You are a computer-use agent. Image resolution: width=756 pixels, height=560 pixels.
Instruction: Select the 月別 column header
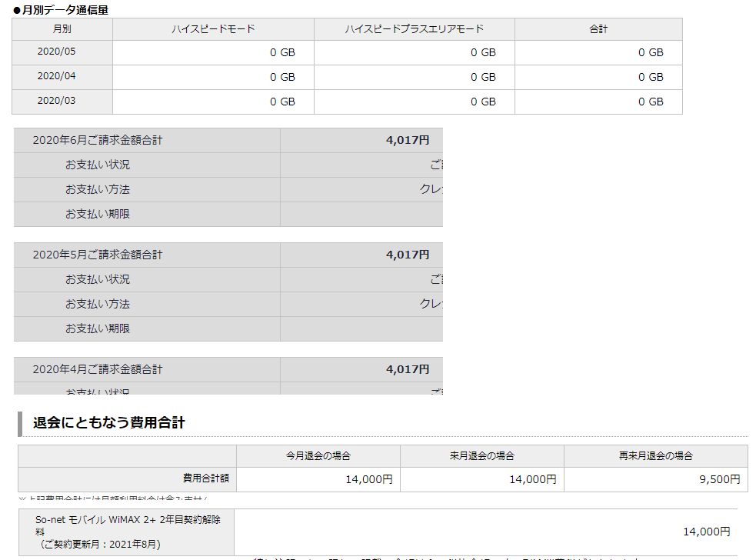point(62,29)
